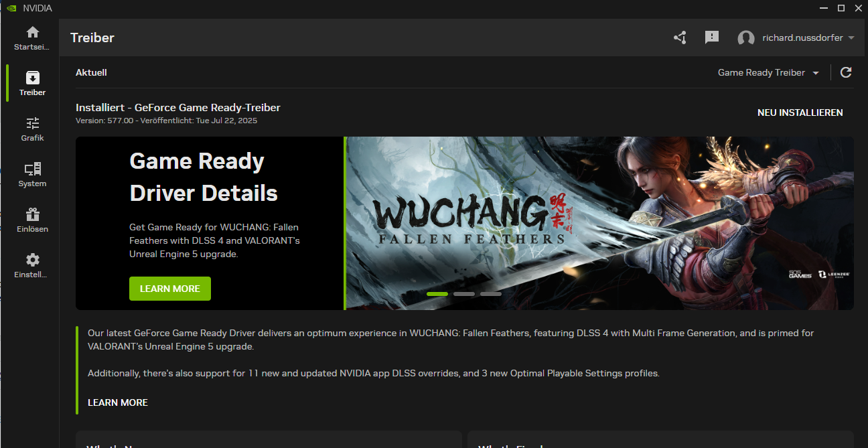Click the Game Ready Driver Details heading
This screenshot has width=868, height=448.
click(x=203, y=177)
